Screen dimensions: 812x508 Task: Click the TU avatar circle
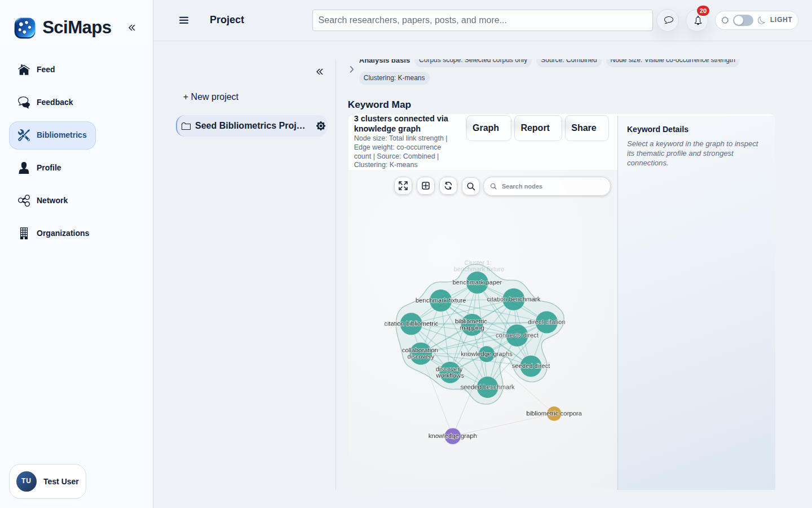[27, 481]
